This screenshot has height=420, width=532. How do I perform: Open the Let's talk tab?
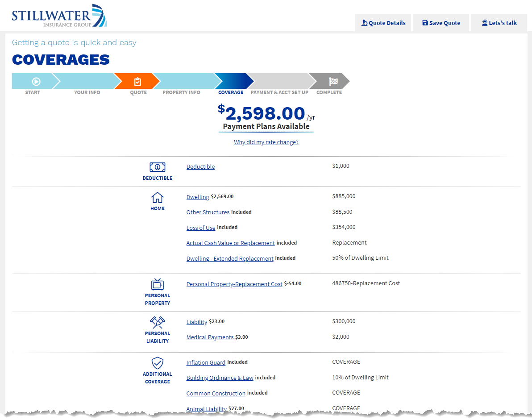click(499, 23)
